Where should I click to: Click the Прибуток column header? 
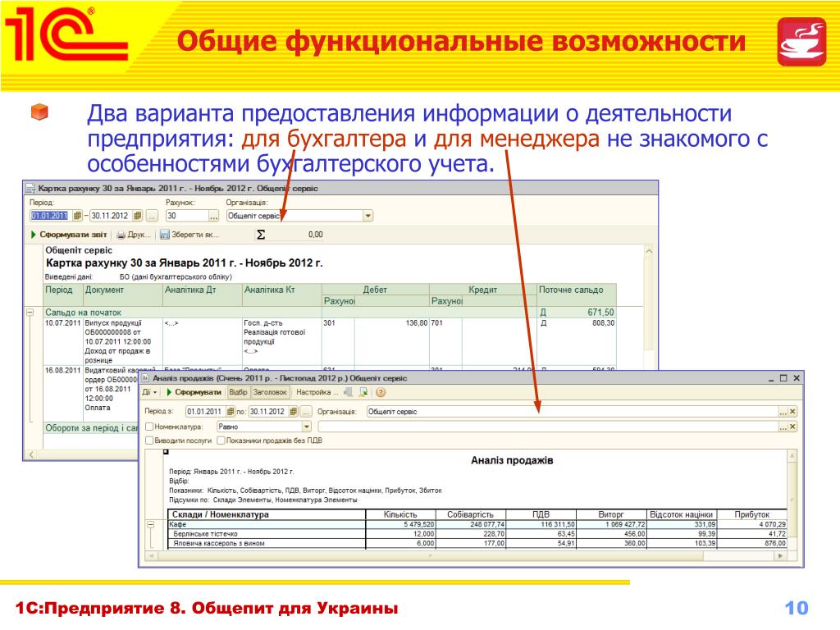coord(752,514)
